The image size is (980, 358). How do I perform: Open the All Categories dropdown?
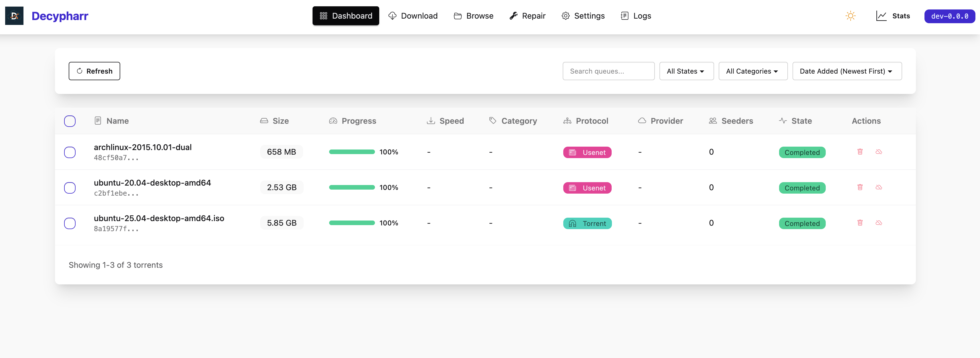pos(753,71)
